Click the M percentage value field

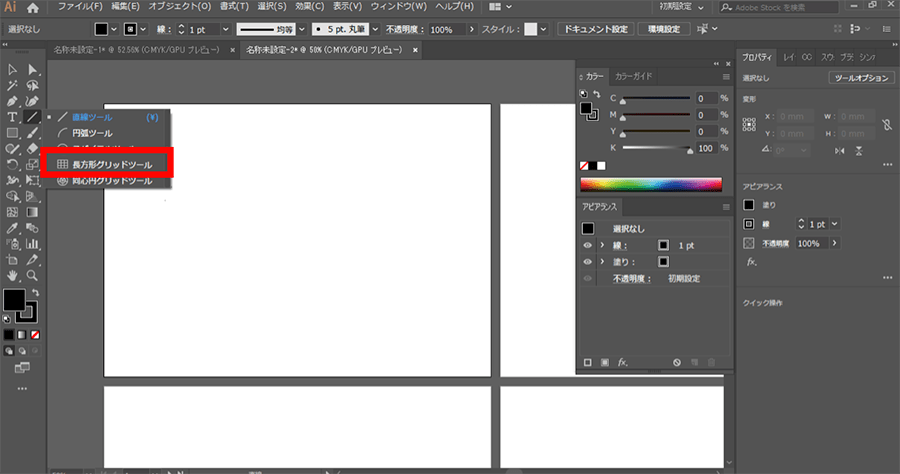tap(706, 115)
